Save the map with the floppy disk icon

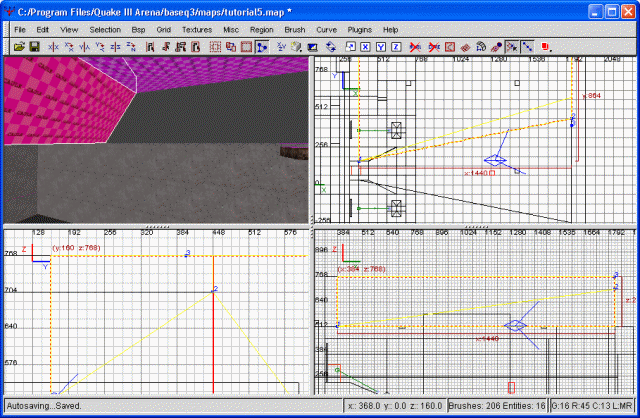(x=34, y=47)
